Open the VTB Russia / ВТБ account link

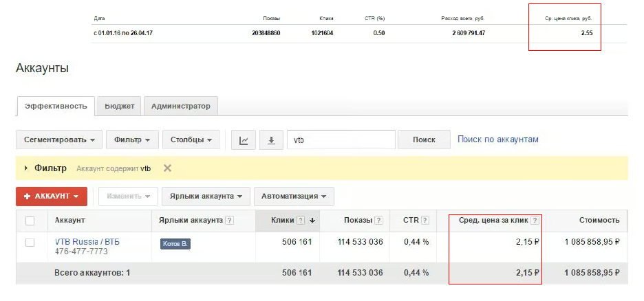tap(87, 241)
